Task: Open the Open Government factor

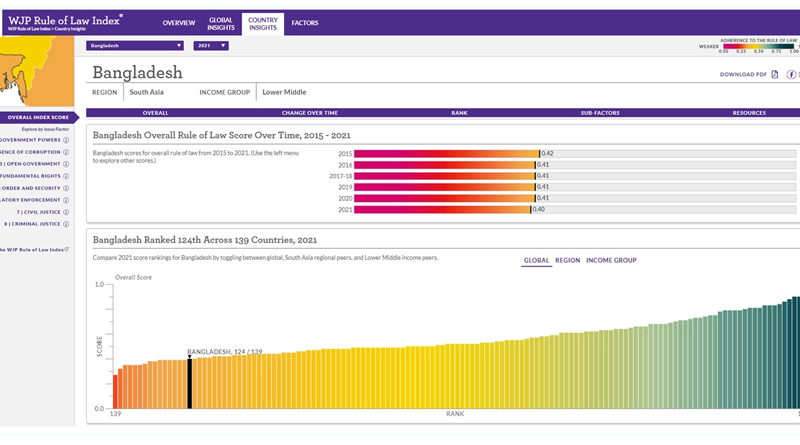Action: 30,164
